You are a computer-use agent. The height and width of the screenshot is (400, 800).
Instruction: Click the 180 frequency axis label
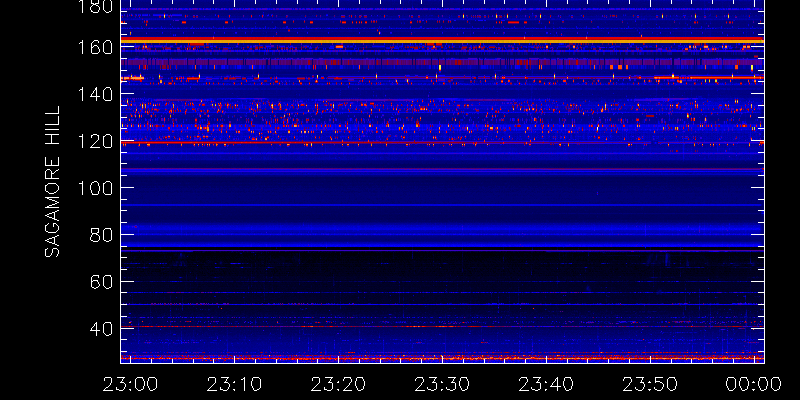[93, 6]
